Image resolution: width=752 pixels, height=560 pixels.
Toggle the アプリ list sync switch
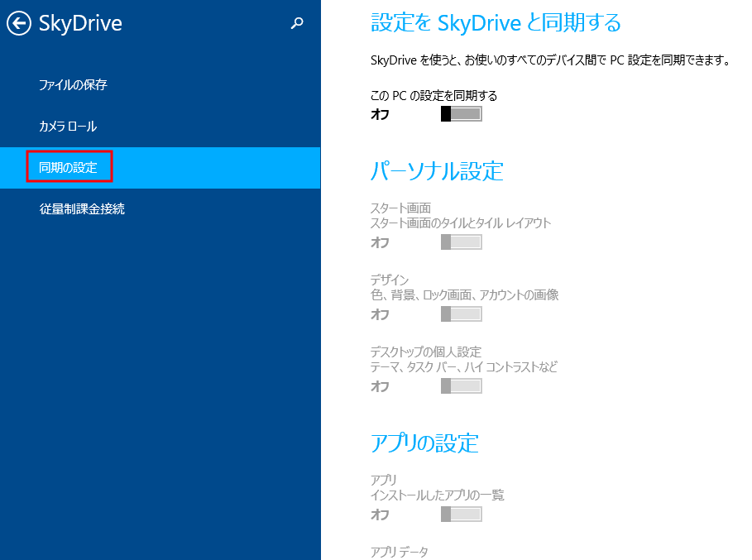(461, 515)
